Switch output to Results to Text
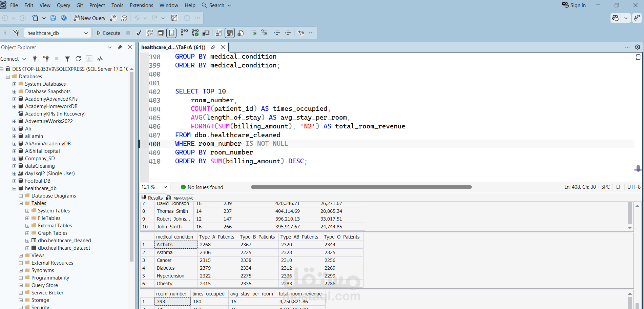The width and height of the screenshot is (644, 309). point(219,33)
